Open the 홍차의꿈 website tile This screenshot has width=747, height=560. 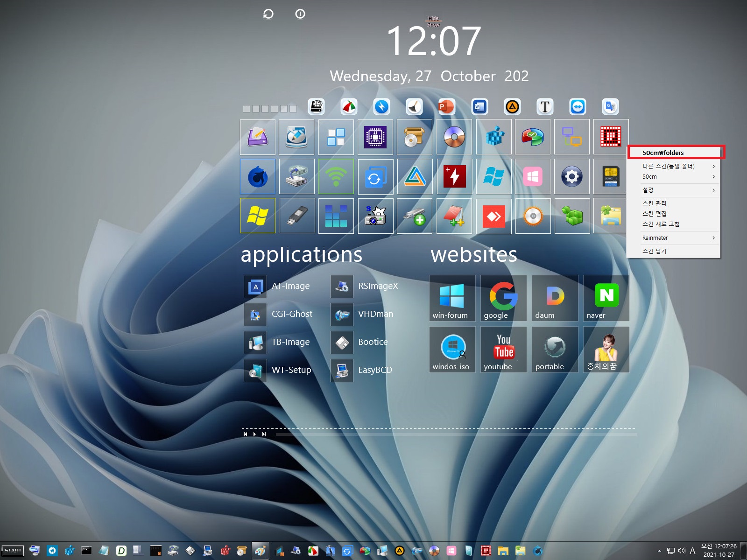[x=606, y=350]
